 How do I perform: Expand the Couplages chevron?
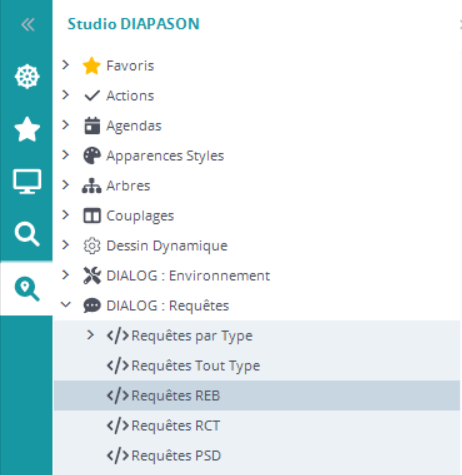click(x=65, y=215)
